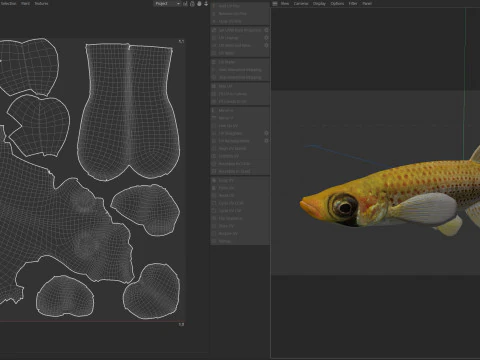
Task: Click the viewport panel menu grid icon
Action: tap(275, 4)
